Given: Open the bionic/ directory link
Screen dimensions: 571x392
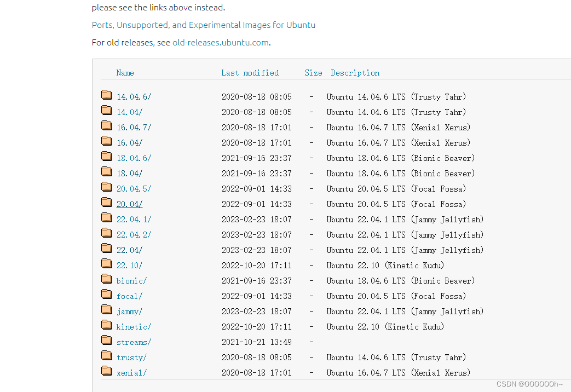Looking at the screenshot, I should (x=131, y=281).
